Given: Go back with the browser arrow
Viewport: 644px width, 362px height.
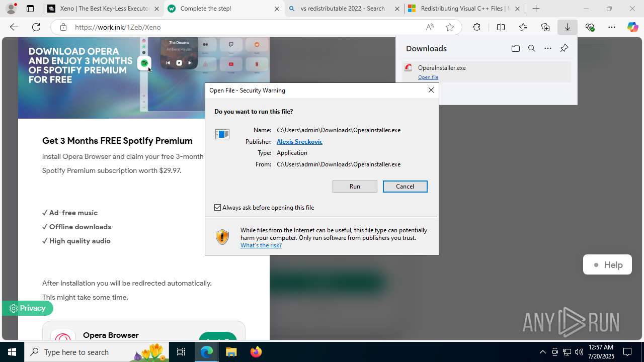Looking at the screenshot, I should [14, 27].
